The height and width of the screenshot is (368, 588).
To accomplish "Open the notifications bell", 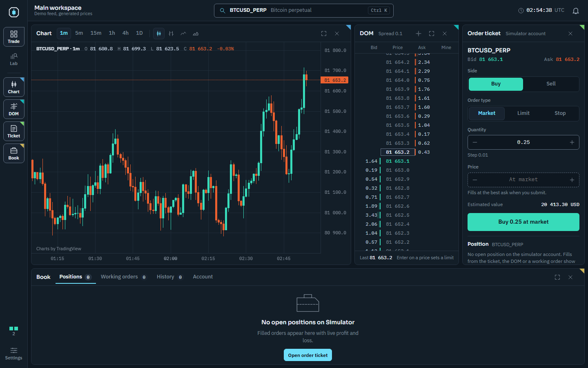I will pyautogui.click(x=576, y=11).
